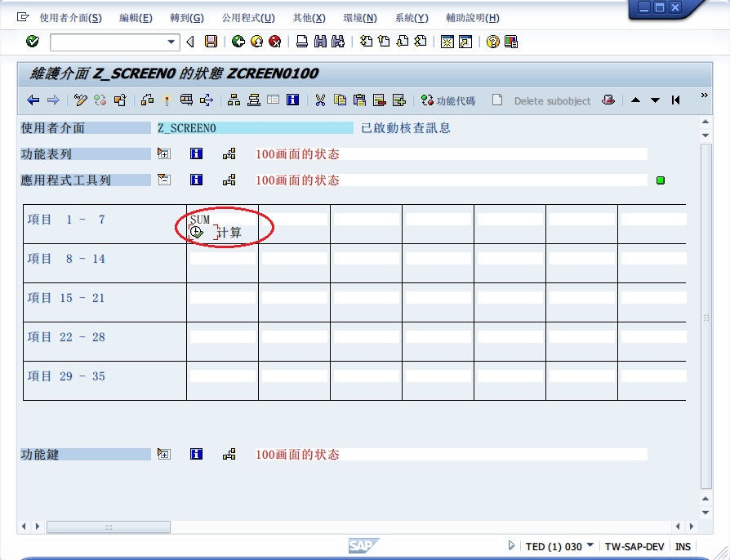The width and height of the screenshot is (730, 560).
Task: Click the Copy icon
Action: [x=341, y=100]
